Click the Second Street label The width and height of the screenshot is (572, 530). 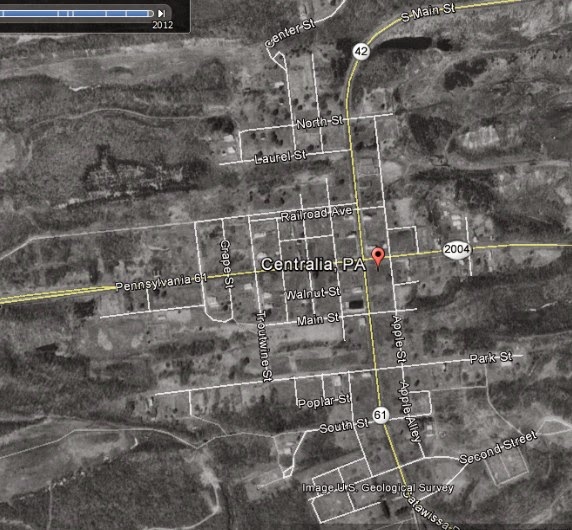point(498,447)
